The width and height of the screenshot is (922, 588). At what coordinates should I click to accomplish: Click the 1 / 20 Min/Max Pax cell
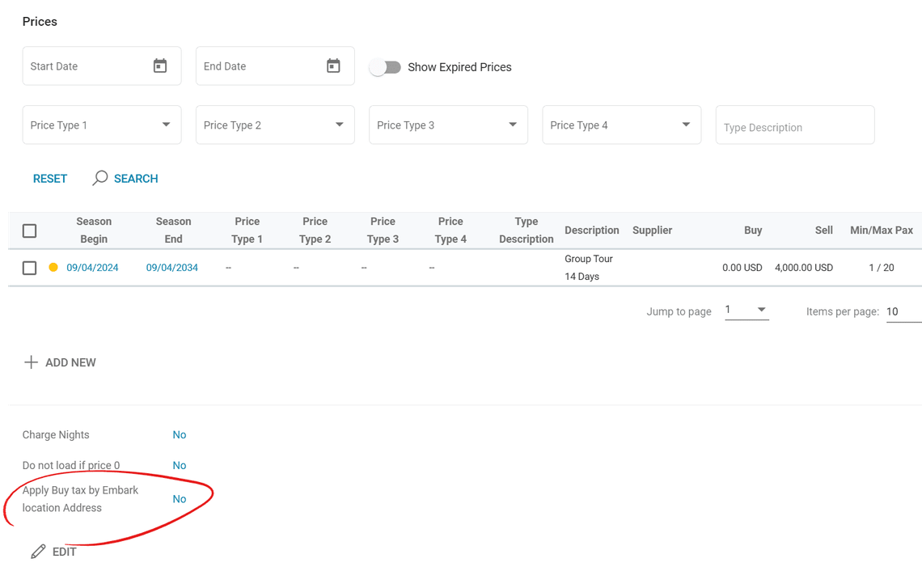point(882,268)
